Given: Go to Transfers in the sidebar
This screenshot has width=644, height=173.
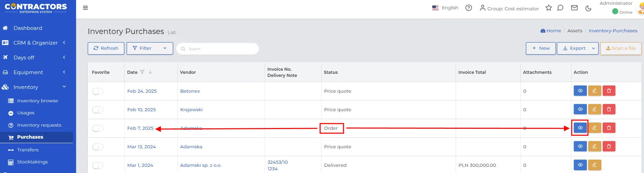Looking at the screenshot, I should click(x=28, y=150).
